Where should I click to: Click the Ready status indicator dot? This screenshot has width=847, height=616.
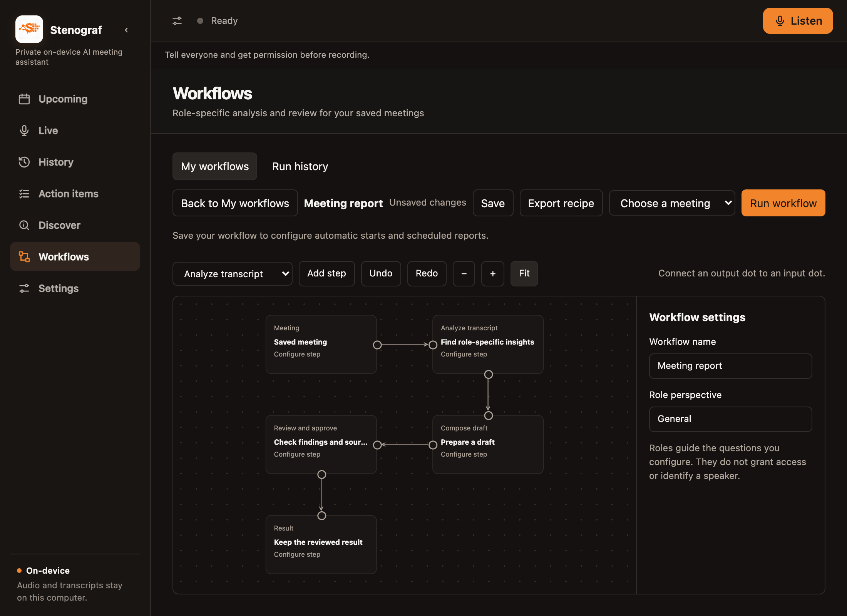tap(200, 21)
